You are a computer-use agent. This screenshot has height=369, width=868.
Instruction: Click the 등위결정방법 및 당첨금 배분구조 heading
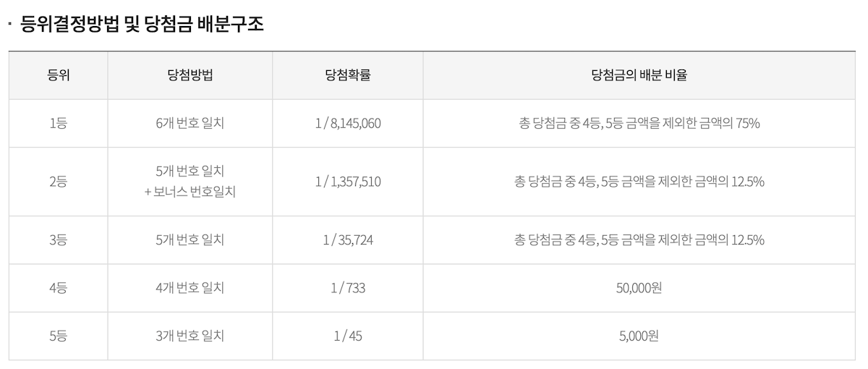pos(142,25)
